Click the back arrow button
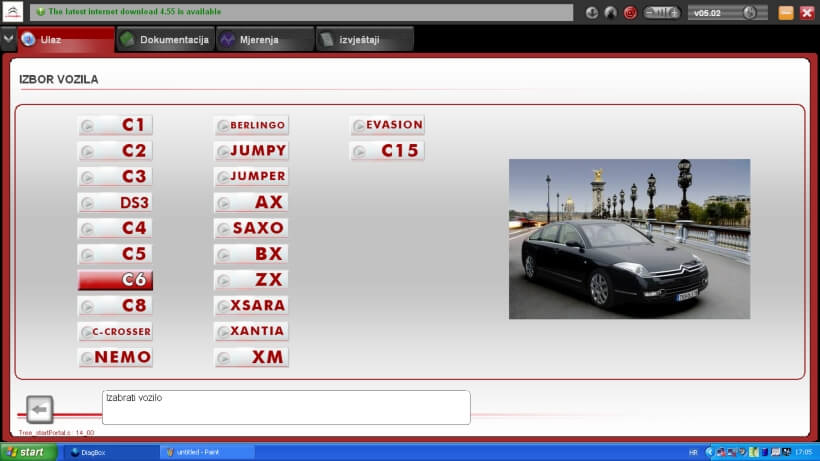The image size is (820, 461). (40, 410)
